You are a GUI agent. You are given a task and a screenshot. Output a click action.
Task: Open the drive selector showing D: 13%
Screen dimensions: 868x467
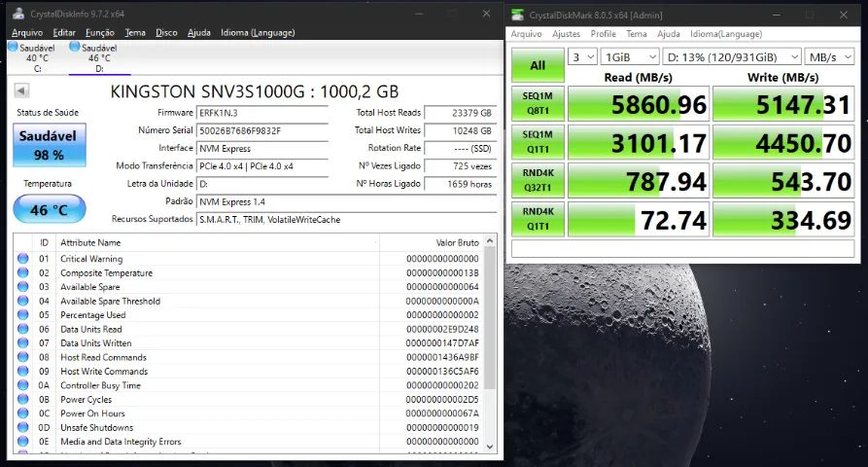[x=732, y=57]
